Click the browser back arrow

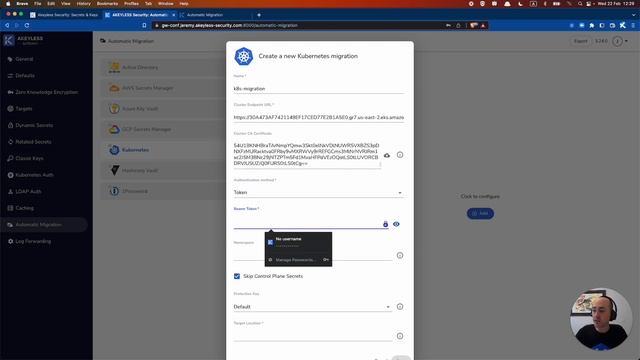[7, 25]
